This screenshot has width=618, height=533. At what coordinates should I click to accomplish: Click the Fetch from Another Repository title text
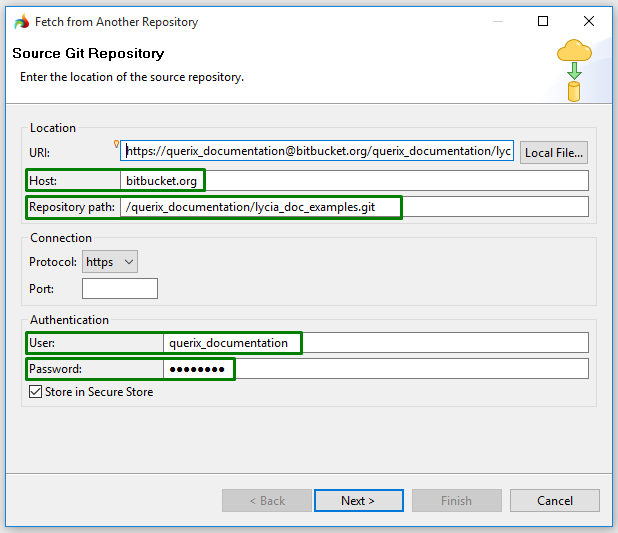[116, 22]
